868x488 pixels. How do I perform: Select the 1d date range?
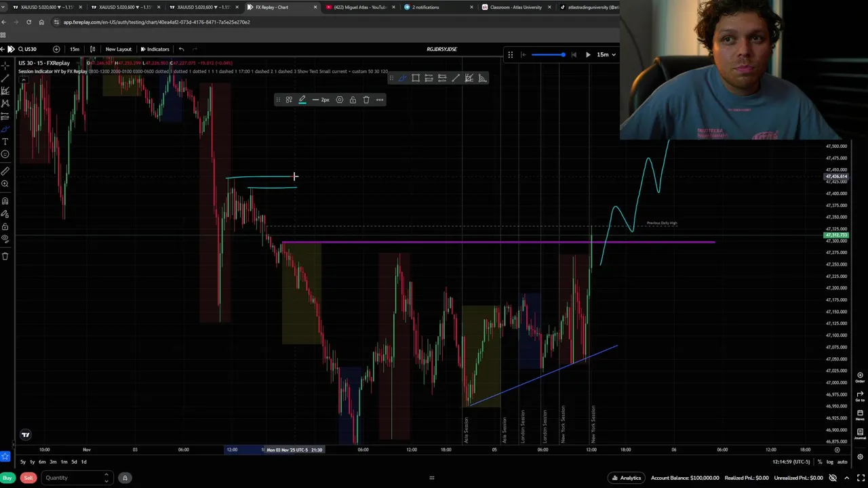pos(83,462)
